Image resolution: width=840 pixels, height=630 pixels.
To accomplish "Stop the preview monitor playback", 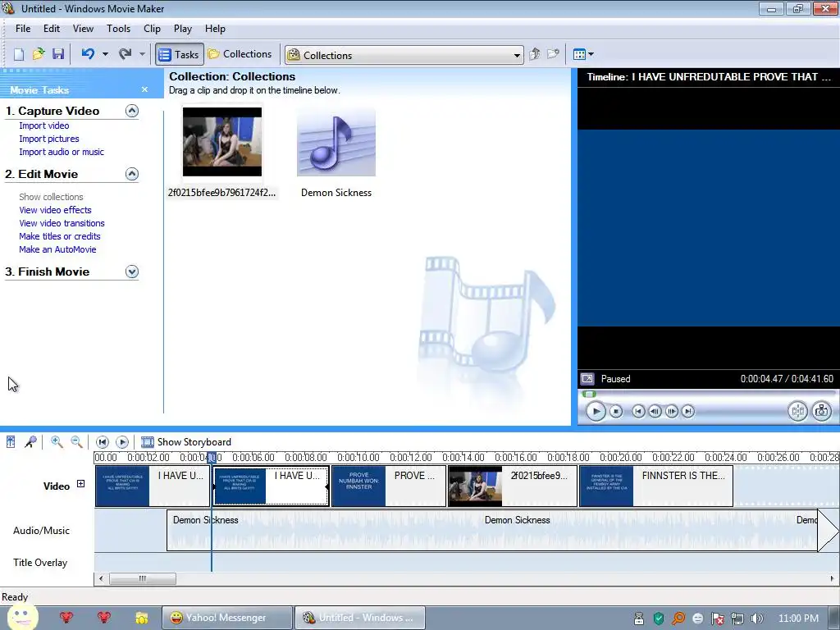I will point(616,412).
